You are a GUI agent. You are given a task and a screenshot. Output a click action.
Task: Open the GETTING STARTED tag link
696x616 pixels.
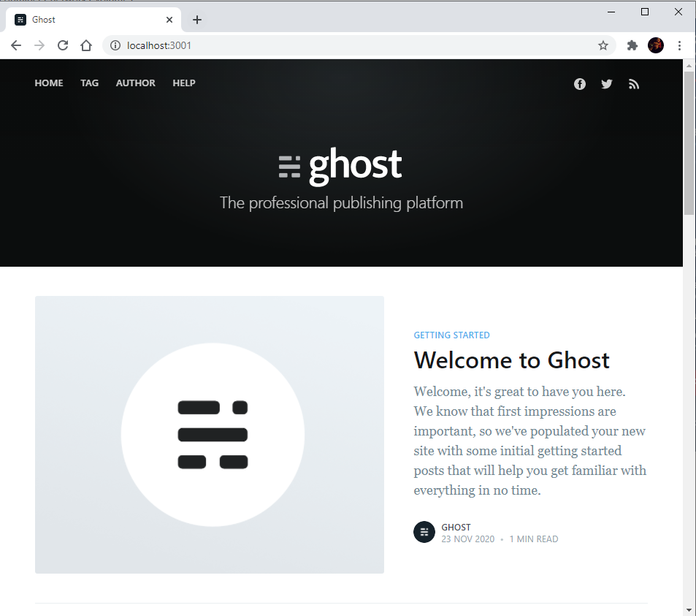pos(451,335)
